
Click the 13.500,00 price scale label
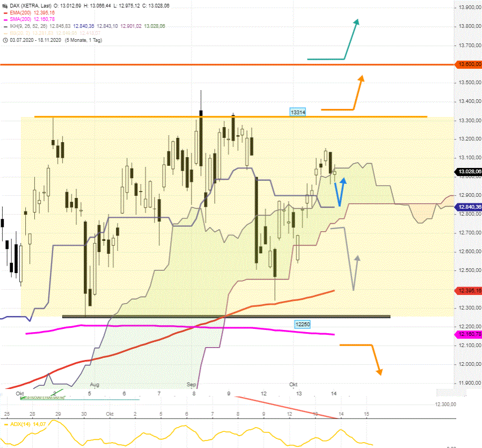pyautogui.click(x=470, y=83)
